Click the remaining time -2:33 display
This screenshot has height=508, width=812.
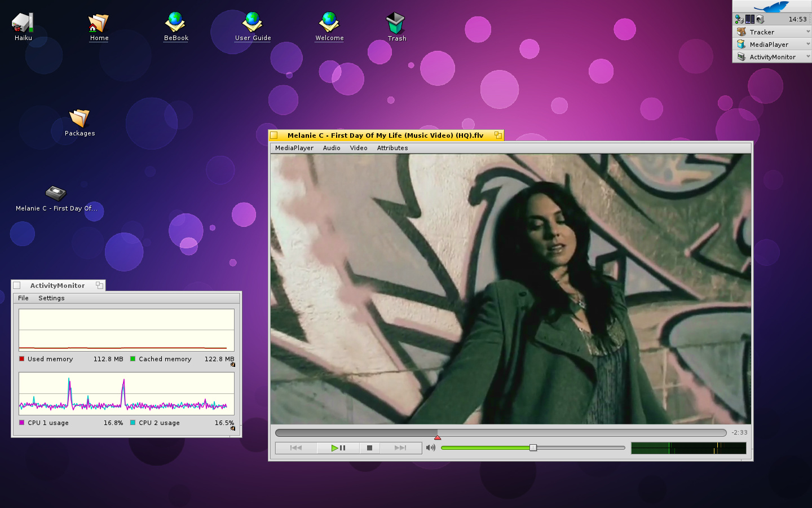739,432
